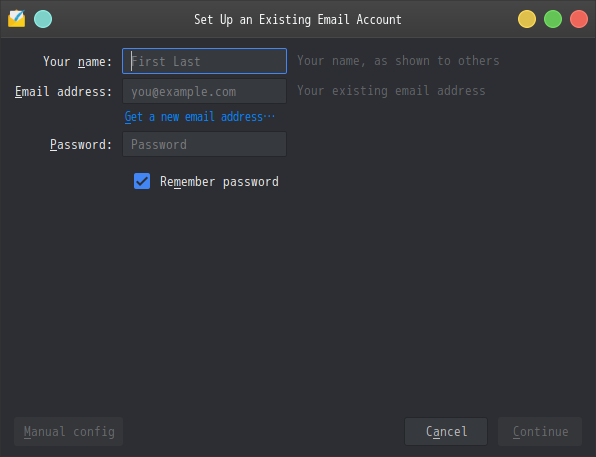Cancel the email account setup
This screenshot has width=596, height=457.
[446, 432]
